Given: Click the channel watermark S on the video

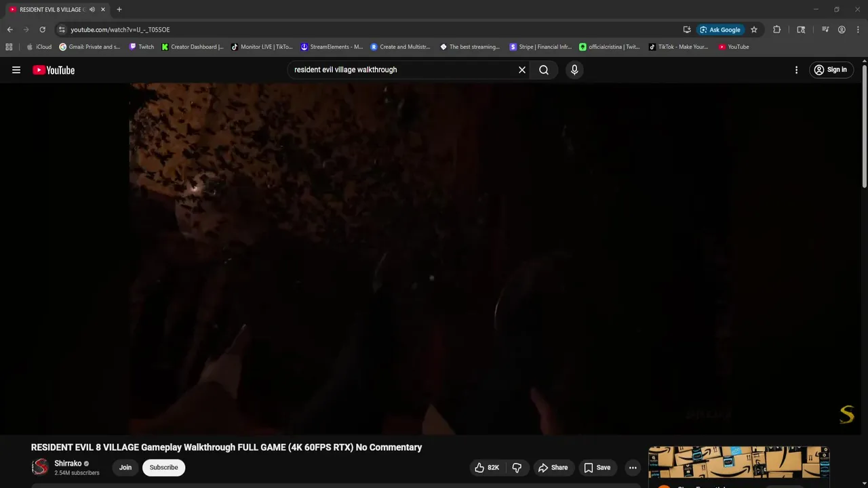Looking at the screenshot, I should coord(847,415).
